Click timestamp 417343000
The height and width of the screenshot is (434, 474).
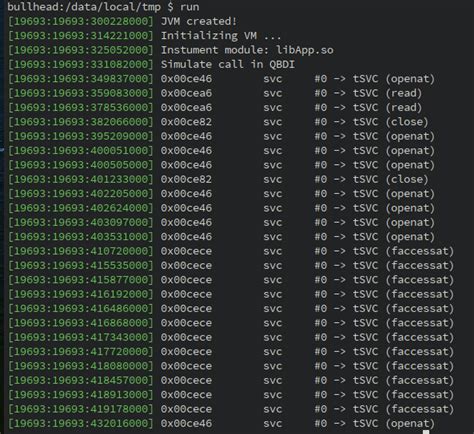119,337
